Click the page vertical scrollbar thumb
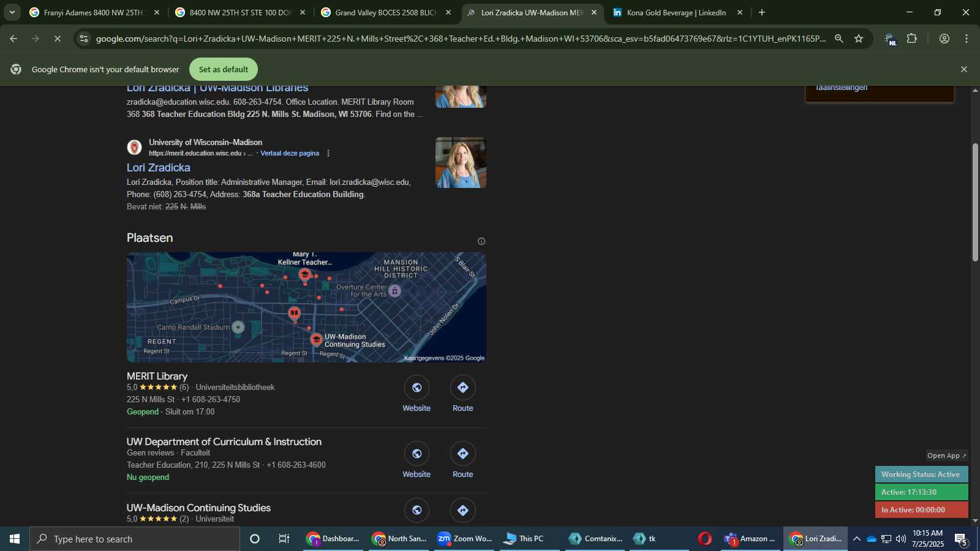The image size is (980, 551). click(x=975, y=202)
